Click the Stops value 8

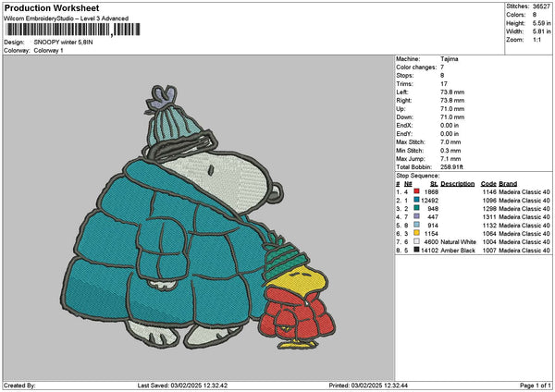coord(442,76)
